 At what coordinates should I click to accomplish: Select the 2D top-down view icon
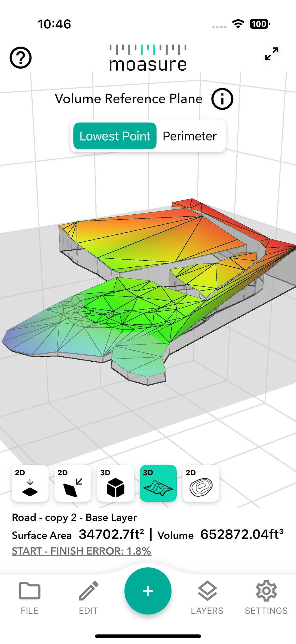click(30, 483)
